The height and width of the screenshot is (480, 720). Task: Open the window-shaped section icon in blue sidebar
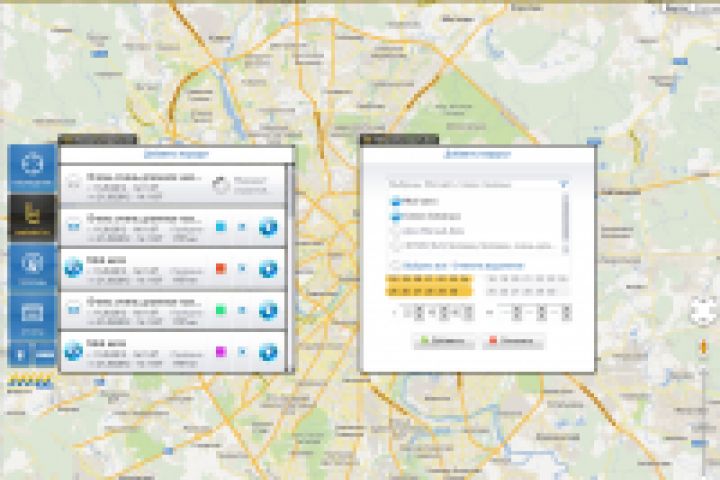[x=32, y=317]
